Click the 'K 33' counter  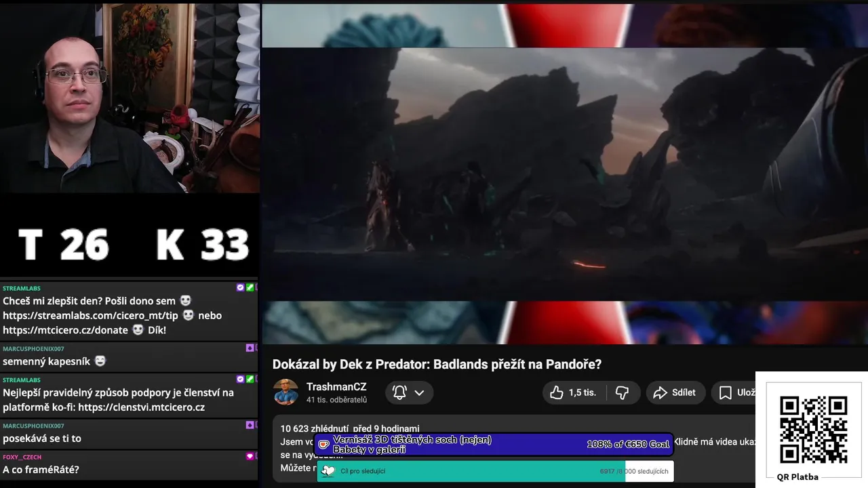click(203, 245)
